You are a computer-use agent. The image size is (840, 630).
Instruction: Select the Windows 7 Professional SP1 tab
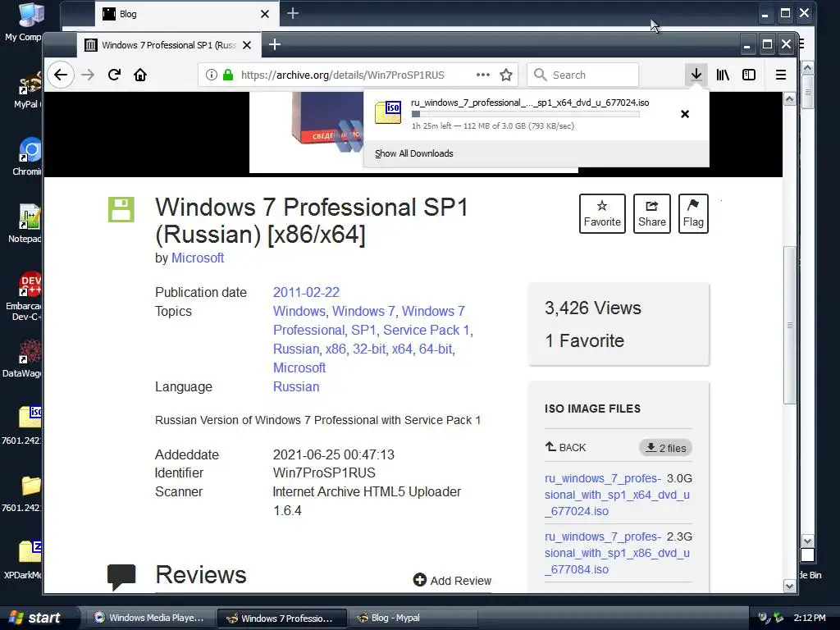point(169,45)
